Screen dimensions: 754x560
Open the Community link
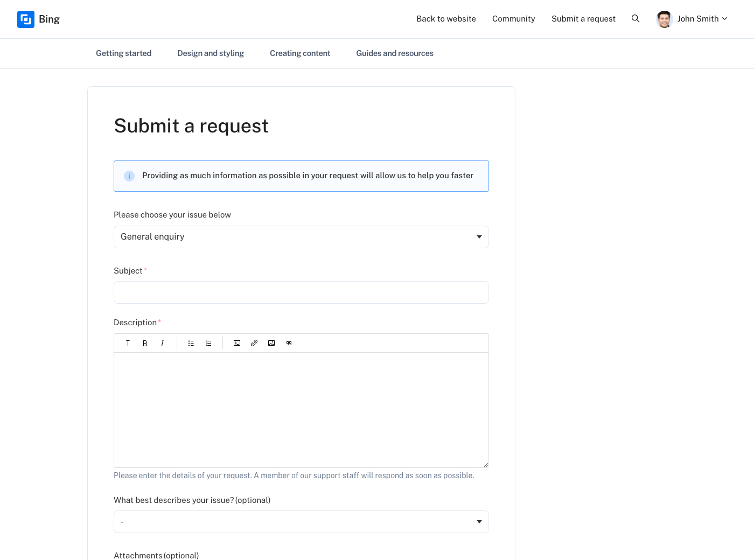point(513,19)
